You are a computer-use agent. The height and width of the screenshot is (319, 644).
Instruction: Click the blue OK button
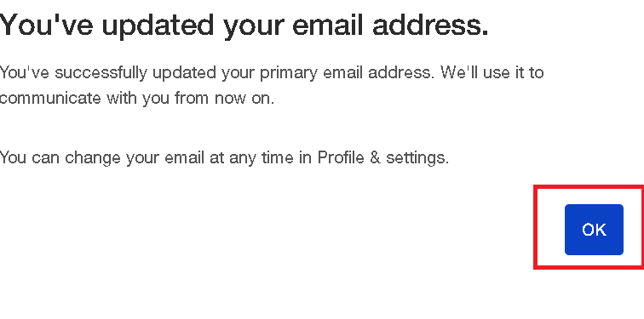[x=594, y=230]
